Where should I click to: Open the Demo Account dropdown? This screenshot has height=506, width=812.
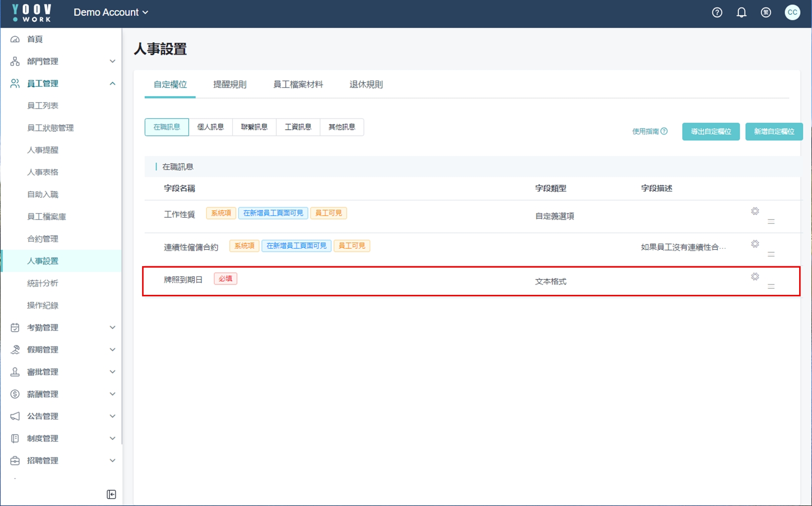point(111,12)
